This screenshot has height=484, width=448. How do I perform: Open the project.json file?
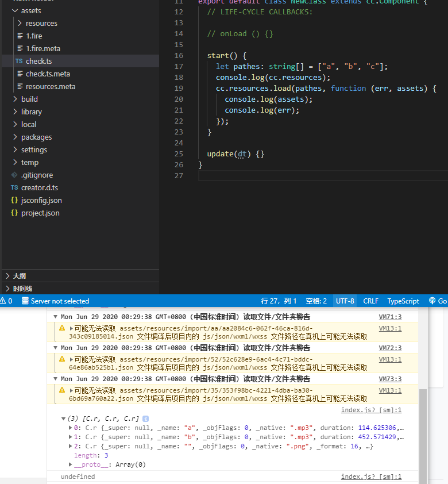click(x=40, y=213)
